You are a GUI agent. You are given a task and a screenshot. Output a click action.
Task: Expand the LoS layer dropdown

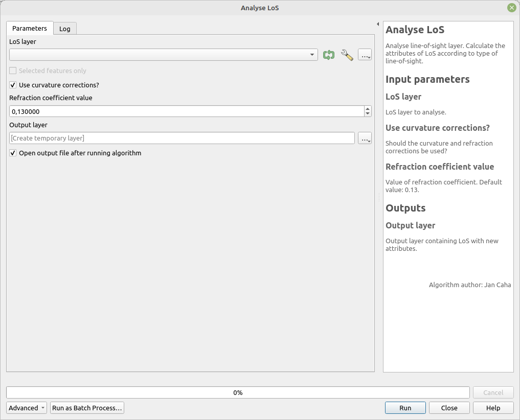(312, 55)
